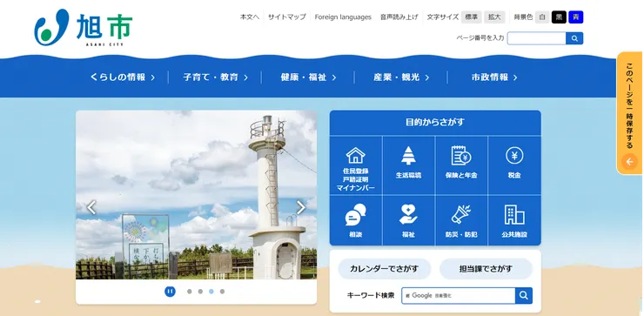
Task: Jump to main content via 本文へ
Action: pos(250,17)
